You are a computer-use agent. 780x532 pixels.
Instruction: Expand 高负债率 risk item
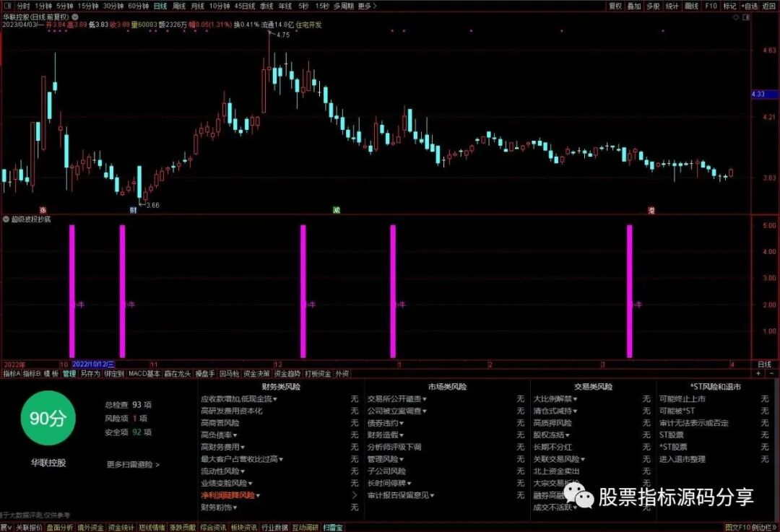click(x=219, y=435)
